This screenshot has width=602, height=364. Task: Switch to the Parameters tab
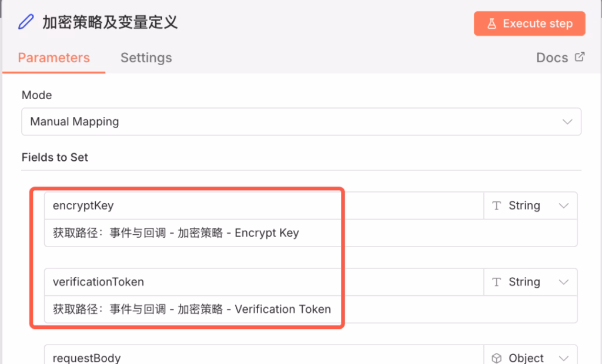tap(54, 58)
